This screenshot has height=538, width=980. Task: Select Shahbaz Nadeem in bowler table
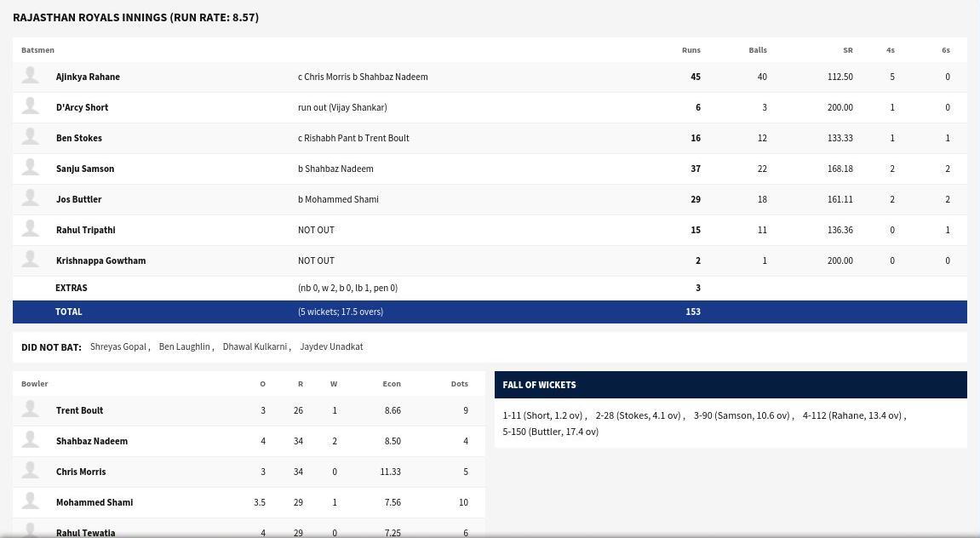(x=92, y=441)
